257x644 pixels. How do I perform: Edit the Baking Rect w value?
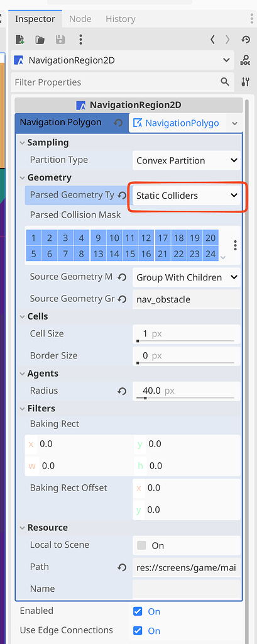pos(85,466)
